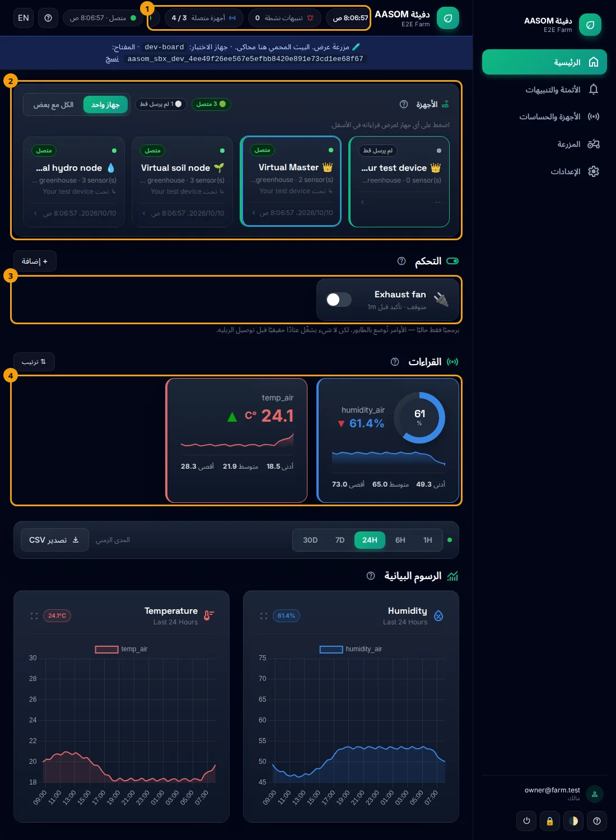Click the humidity_air reading card
The width and height of the screenshot is (616, 840).
pos(388,440)
